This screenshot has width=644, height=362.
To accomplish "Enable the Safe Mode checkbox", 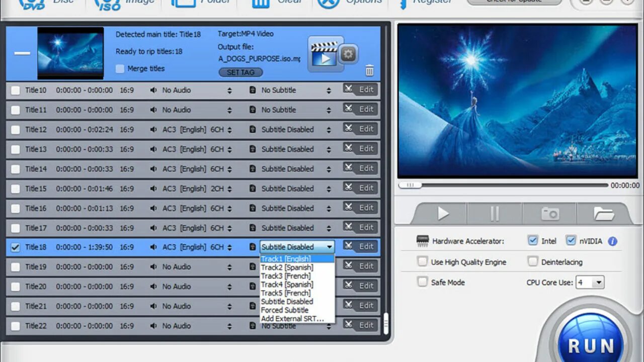I will click(x=422, y=282).
